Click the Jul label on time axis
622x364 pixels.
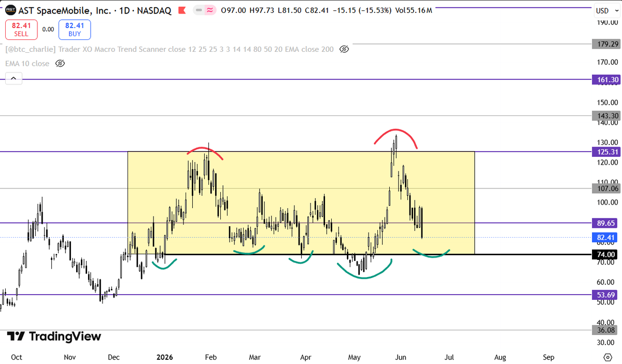449,357
